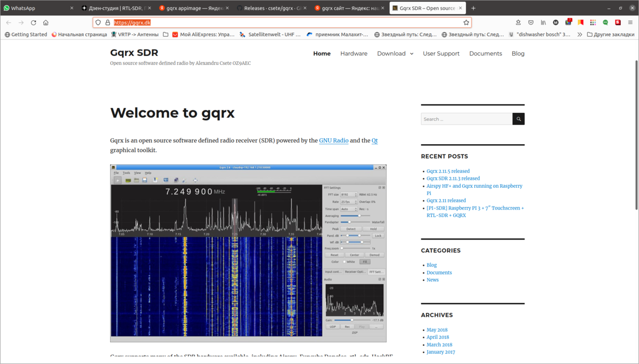Open a new tab with the plus button
Image resolution: width=639 pixels, height=364 pixels.
(x=473, y=8)
